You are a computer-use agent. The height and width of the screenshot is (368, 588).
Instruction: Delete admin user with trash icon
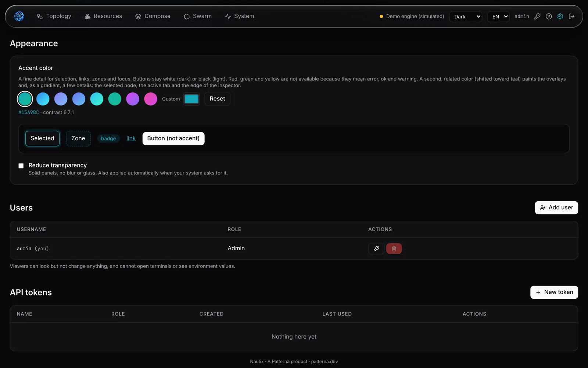point(394,249)
